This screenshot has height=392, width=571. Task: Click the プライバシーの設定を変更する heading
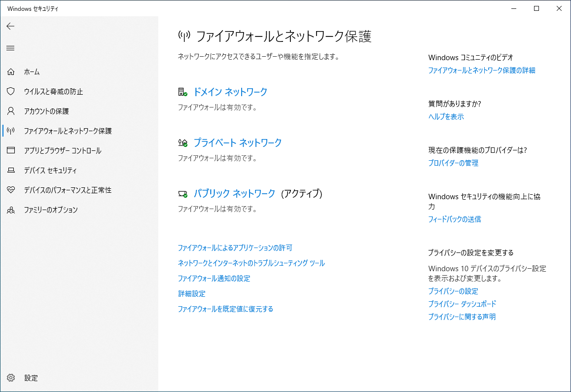tap(471, 252)
